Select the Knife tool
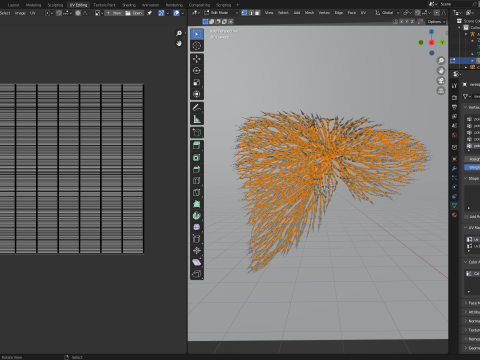The image size is (480, 360). pyautogui.click(x=197, y=192)
